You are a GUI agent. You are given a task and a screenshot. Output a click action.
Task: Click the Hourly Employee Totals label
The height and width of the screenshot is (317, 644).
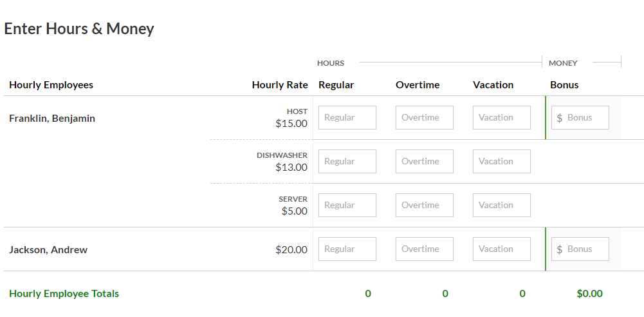64,294
